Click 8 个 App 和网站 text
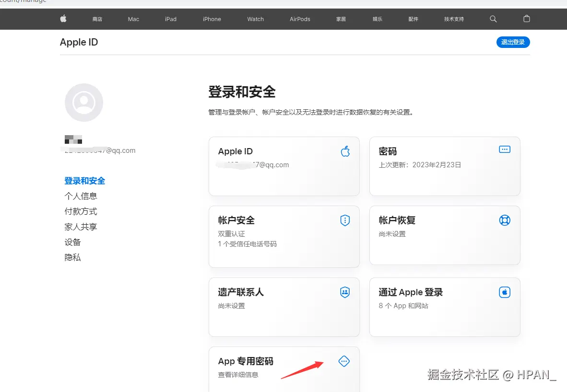The height and width of the screenshot is (392, 567). (403, 306)
